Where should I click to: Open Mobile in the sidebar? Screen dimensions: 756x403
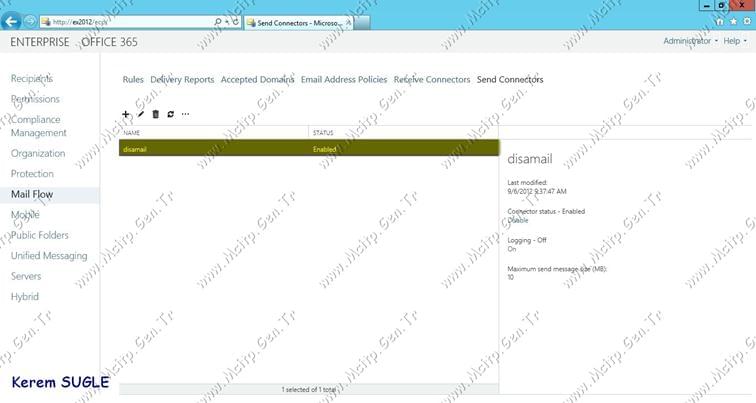(x=25, y=215)
